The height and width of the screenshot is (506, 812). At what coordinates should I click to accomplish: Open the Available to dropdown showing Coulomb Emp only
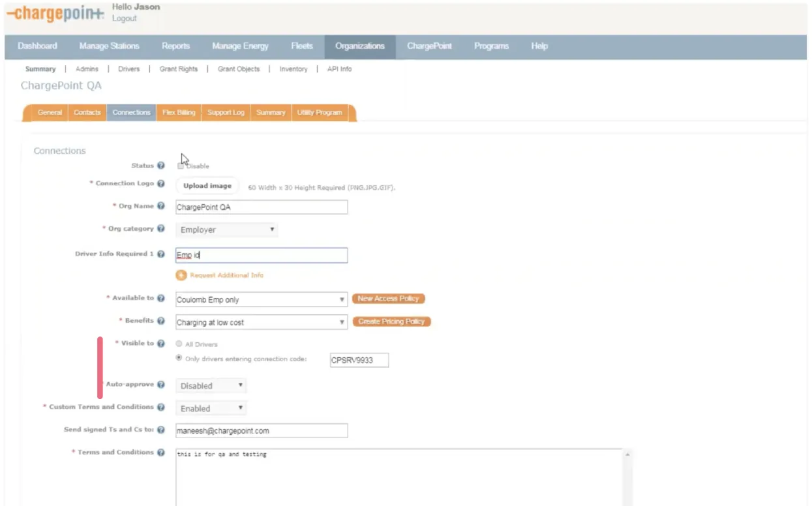coord(262,300)
